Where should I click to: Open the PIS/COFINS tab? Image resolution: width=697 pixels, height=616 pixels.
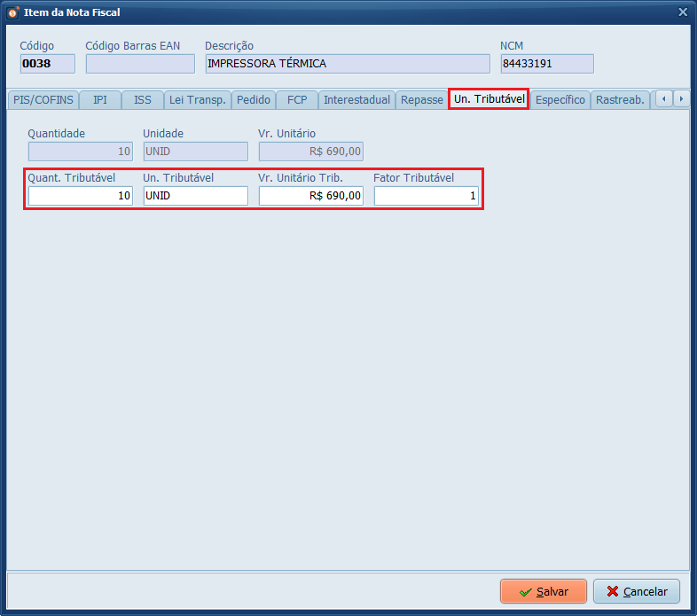pyautogui.click(x=43, y=100)
